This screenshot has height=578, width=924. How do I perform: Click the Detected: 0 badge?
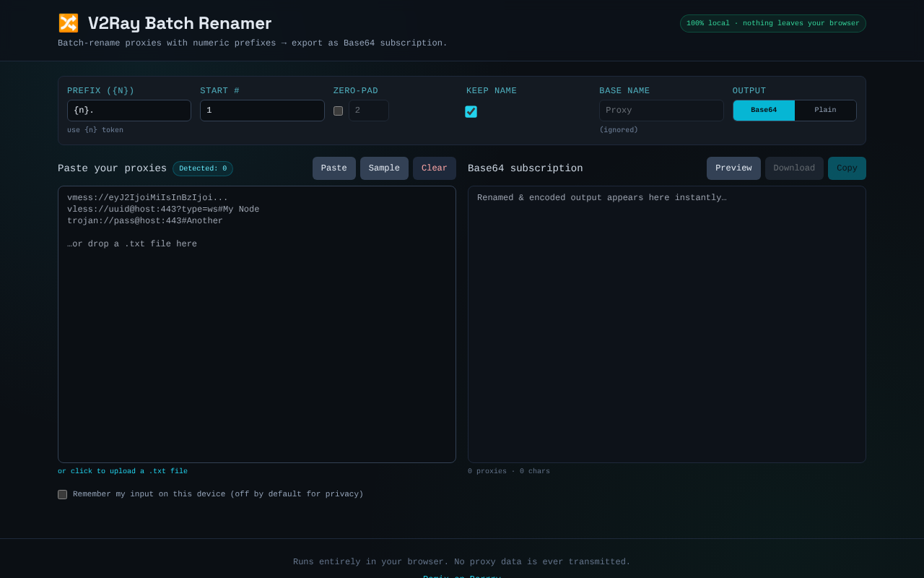(203, 168)
